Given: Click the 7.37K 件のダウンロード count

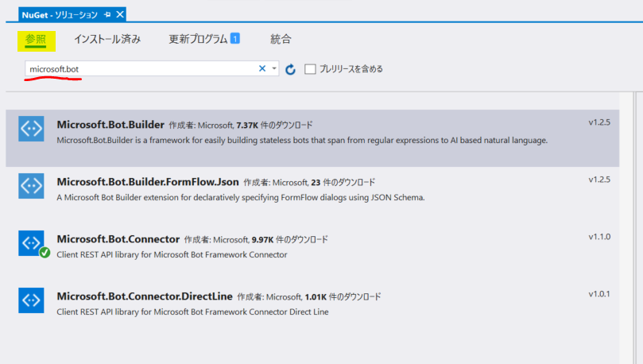Looking at the screenshot, I should point(274,125).
